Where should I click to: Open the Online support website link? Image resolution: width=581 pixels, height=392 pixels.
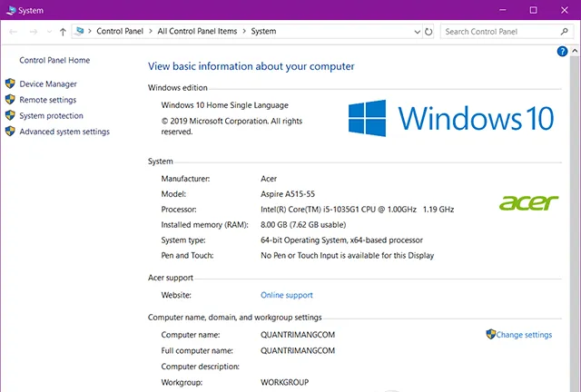coord(286,295)
